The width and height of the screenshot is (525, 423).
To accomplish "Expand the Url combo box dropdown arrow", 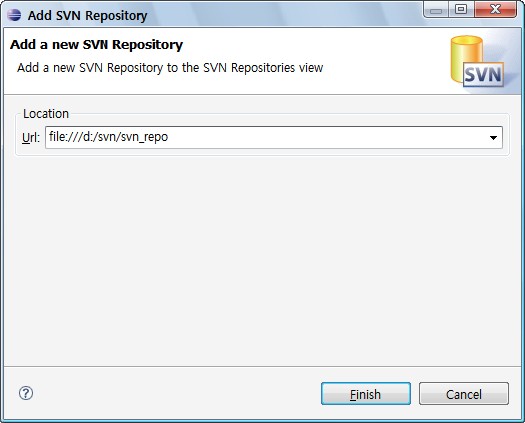I will [493, 137].
